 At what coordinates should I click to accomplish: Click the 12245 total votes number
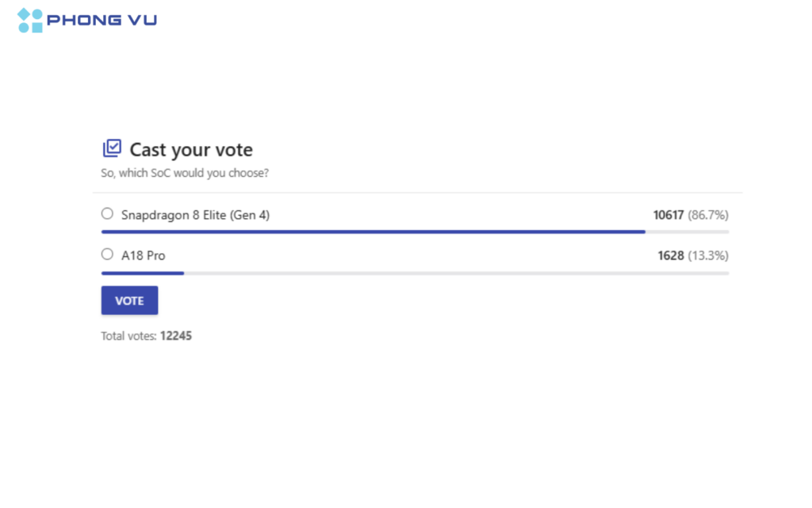tap(176, 336)
